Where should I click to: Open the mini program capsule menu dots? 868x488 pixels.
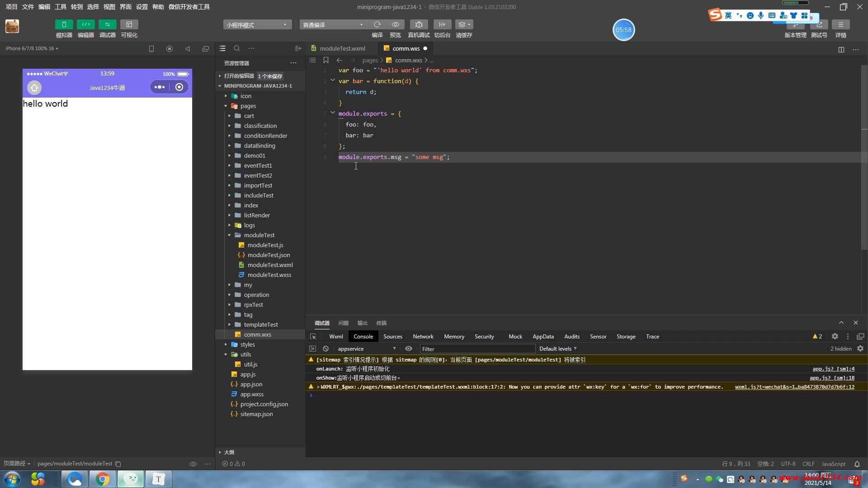[160, 87]
